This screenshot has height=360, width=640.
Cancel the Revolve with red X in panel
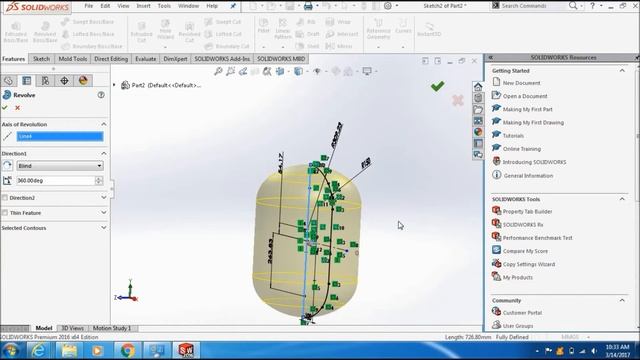coord(18,108)
